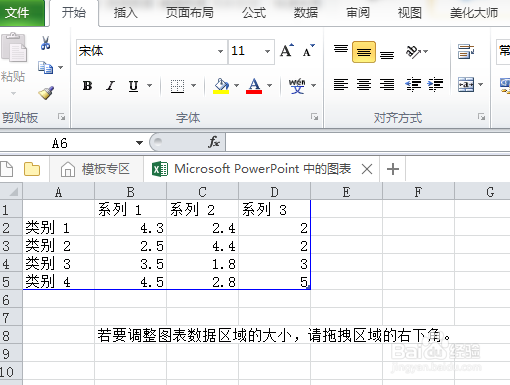This screenshot has width=510, height=385.
Task: Toggle middle vertical alignment
Action: [364, 52]
